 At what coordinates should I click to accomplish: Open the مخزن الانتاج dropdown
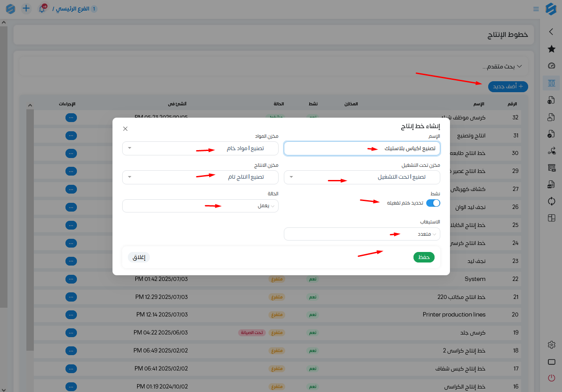[x=200, y=177]
